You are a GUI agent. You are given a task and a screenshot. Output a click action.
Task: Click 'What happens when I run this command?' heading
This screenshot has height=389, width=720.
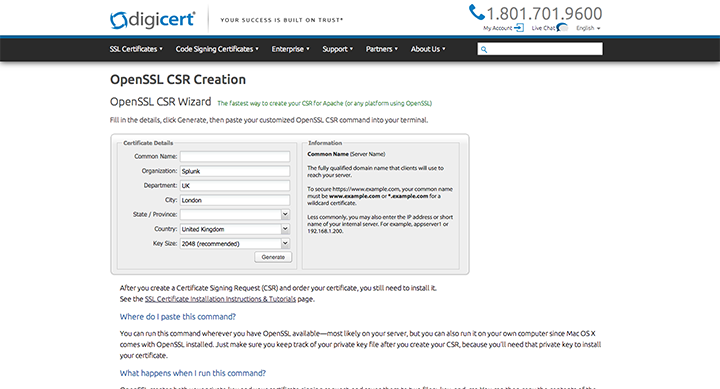coord(193,373)
